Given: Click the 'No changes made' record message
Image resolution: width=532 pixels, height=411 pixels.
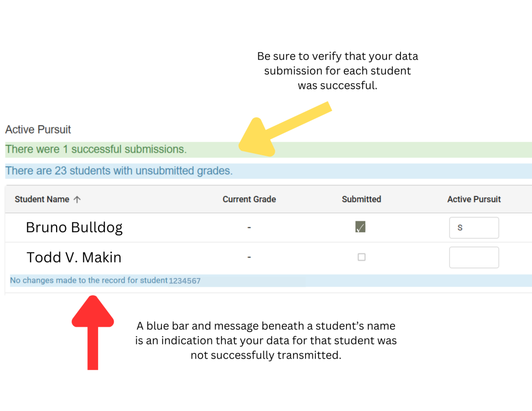Looking at the screenshot, I should coord(105,281).
